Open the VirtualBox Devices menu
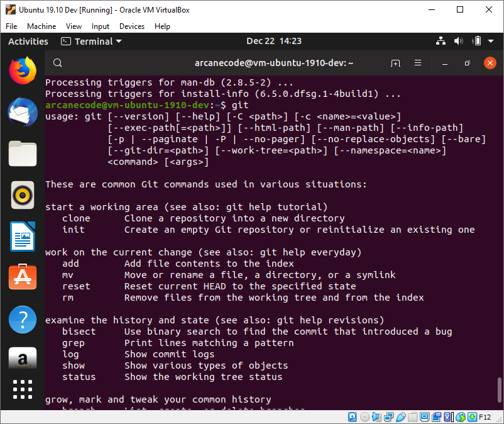This screenshot has height=424, width=504. (132, 26)
